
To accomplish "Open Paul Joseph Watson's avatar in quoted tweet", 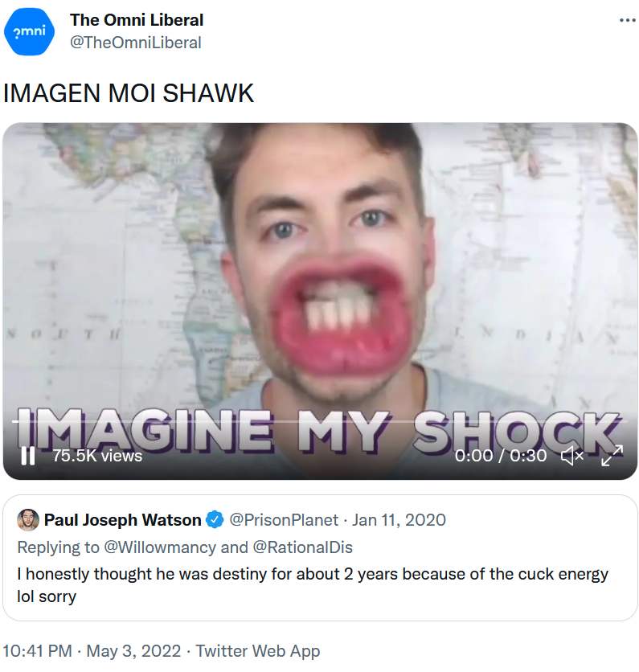I will tap(28, 520).
